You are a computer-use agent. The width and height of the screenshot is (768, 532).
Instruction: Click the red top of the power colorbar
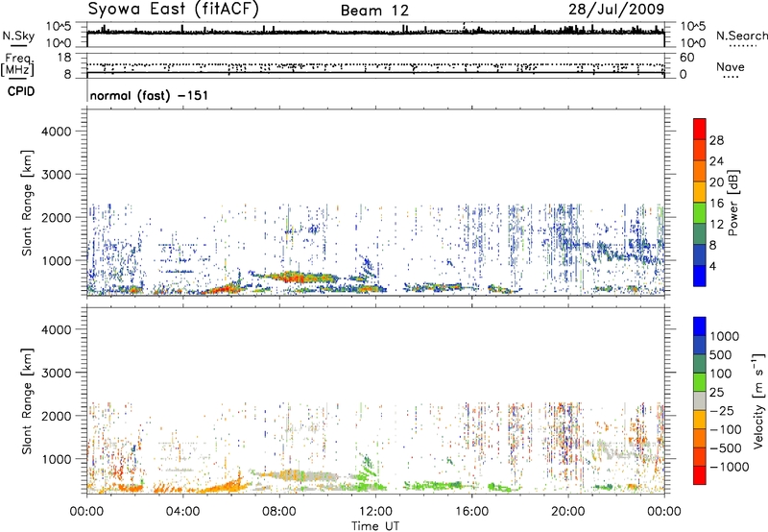700,129
